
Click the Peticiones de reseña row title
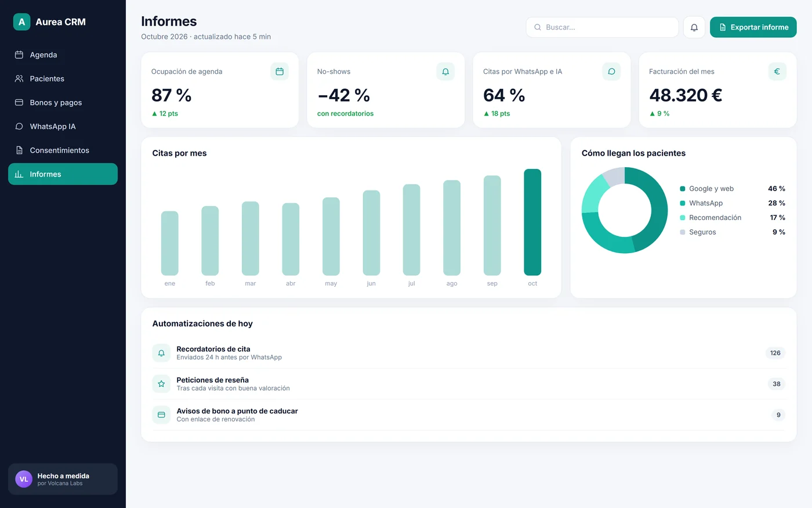click(x=212, y=380)
